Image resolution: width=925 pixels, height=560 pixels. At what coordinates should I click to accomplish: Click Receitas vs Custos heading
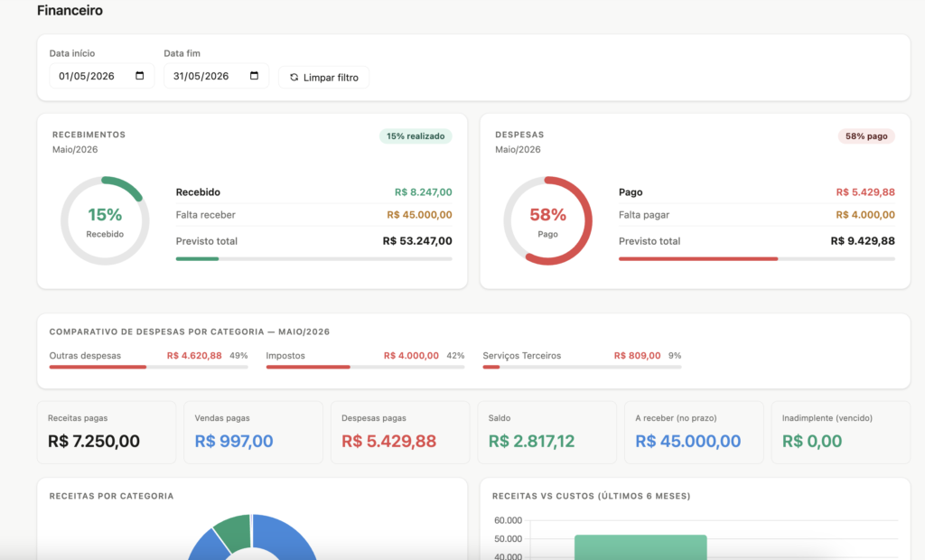591,496
